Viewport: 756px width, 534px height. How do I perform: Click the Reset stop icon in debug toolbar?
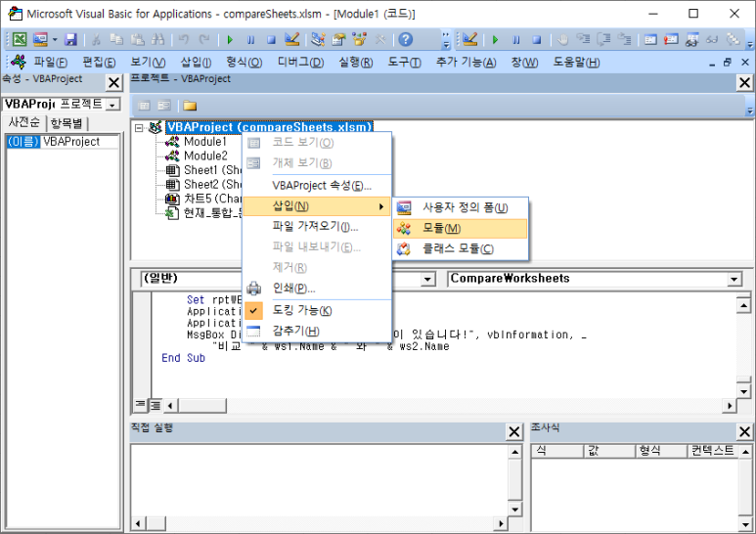click(x=537, y=40)
